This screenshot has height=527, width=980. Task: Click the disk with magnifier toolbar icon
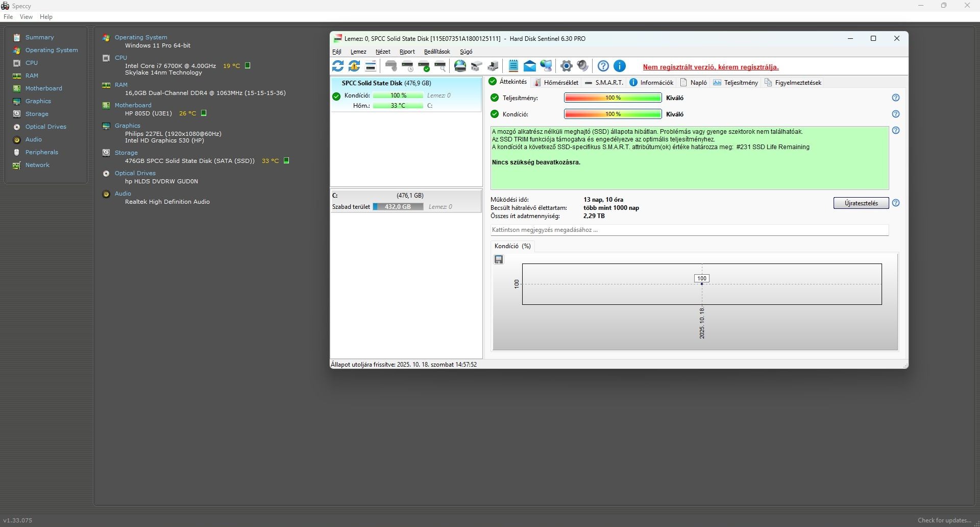[x=440, y=66]
